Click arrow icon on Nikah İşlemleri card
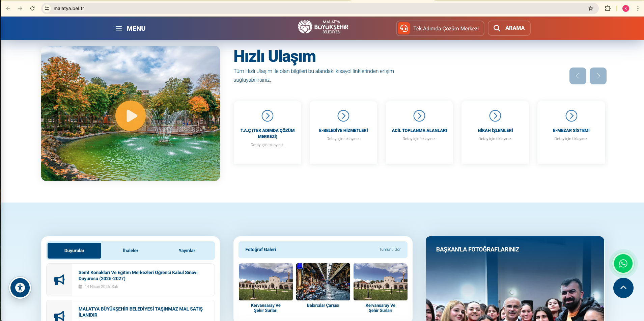 point(495,116)
